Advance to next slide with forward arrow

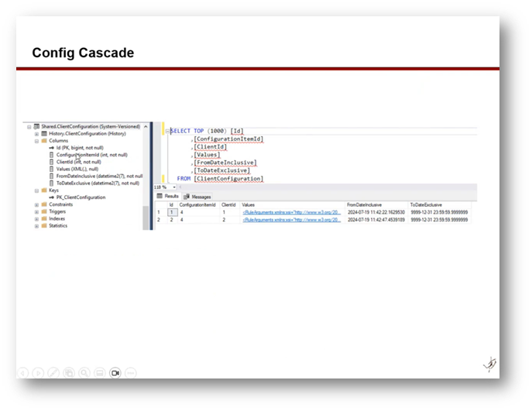click(38, 373)
